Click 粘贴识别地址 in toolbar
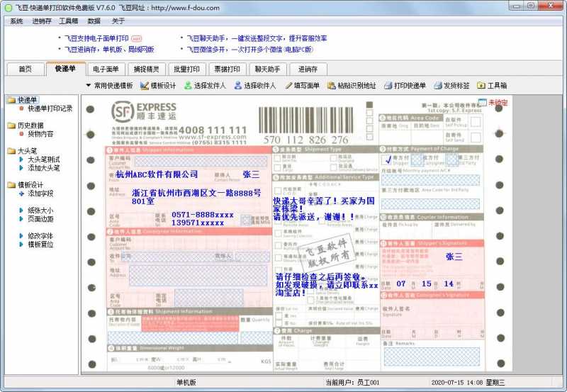The width and height of the screenshot is (567, 392). point(351,85)
